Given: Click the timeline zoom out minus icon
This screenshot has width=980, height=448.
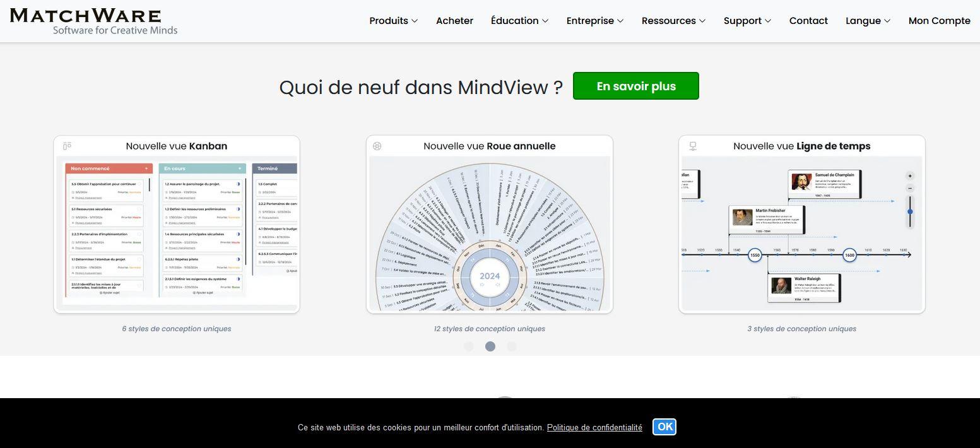Looking at the screenshot, I should 910,188.
